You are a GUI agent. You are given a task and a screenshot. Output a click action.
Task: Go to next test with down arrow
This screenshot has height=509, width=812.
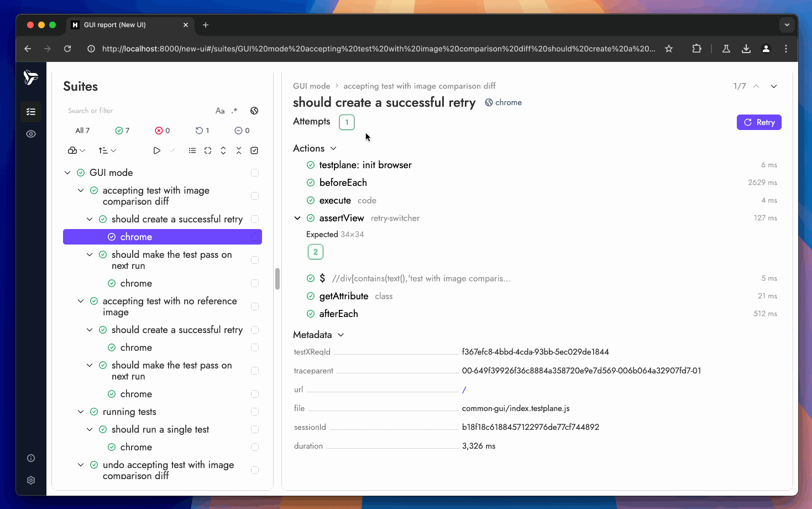click(x=774, y=86)
